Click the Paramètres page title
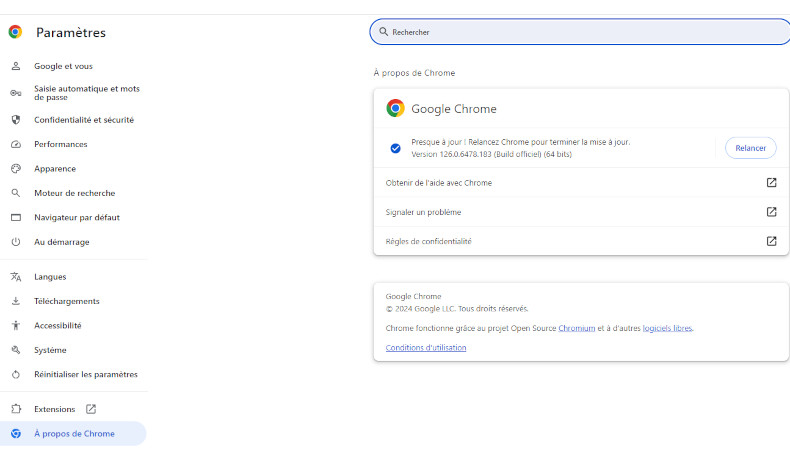This screenshot has width=790, height=450. pyautogui.click(x=71, y=33)
